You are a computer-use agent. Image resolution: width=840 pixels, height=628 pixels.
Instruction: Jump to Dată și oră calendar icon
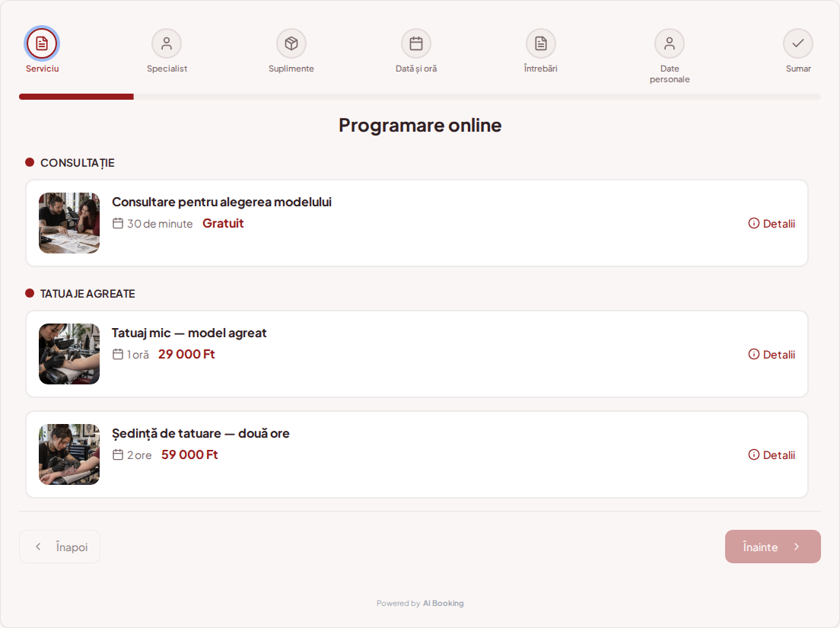416,43
